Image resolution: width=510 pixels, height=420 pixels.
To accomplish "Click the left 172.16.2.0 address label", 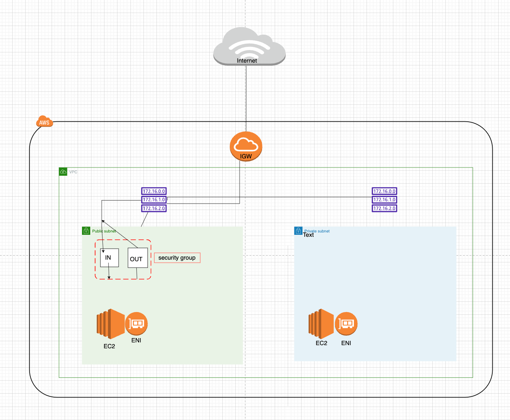I will point(154,208).
